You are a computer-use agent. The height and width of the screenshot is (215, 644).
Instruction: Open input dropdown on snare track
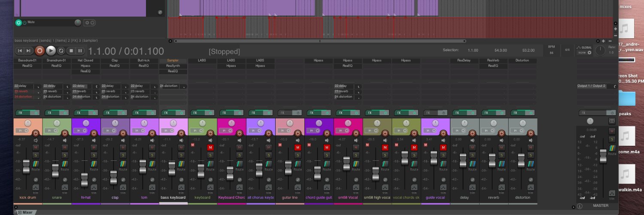pyautogui.click(x=51, y=130)
